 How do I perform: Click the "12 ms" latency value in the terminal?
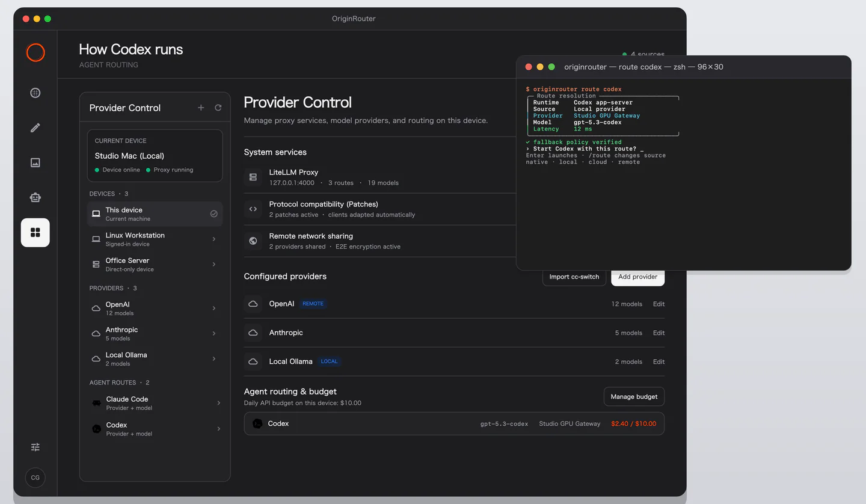[583, 129]
